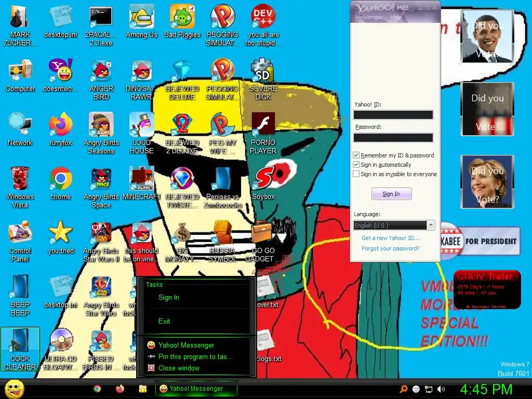Open the DINOSA RAWR desktop icon

point(141,79)
